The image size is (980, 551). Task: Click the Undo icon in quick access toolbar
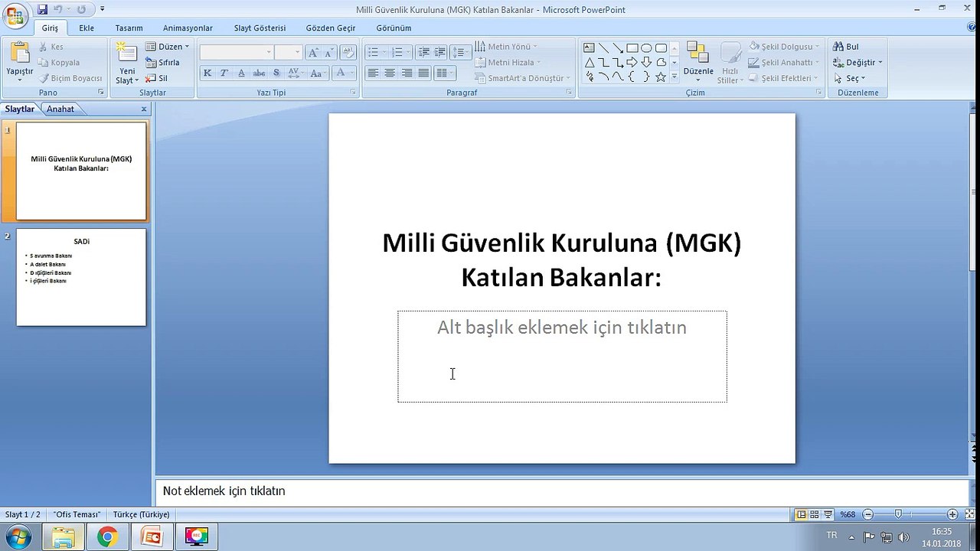(x=58, y=10)
